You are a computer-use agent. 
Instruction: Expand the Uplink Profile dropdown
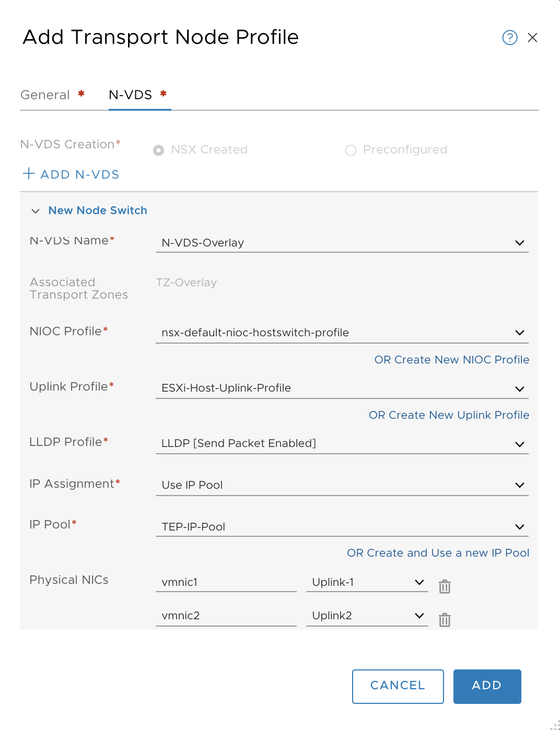coord(342,388)
